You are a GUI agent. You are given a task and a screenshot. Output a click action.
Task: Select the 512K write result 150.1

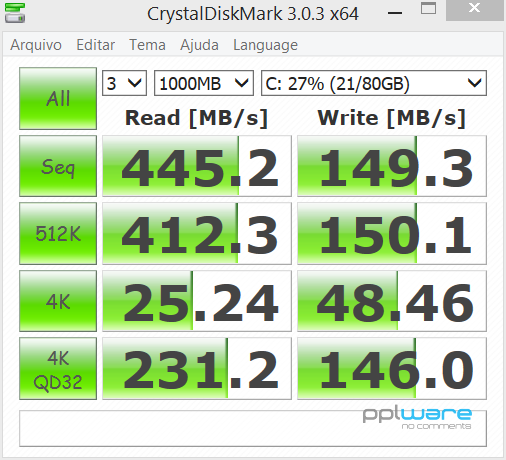click(x=392, y=233)
